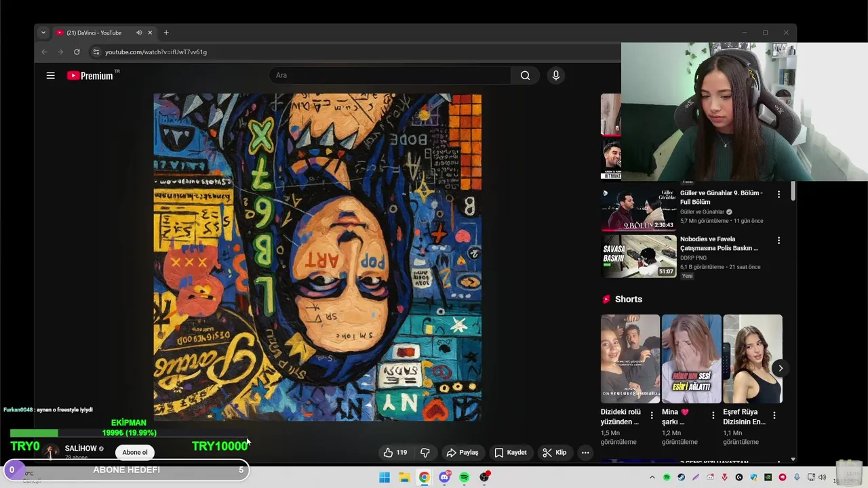This screenshot has width=868, height=488.
Task: Open Steam icon in system tray
Action: (682, 477)
